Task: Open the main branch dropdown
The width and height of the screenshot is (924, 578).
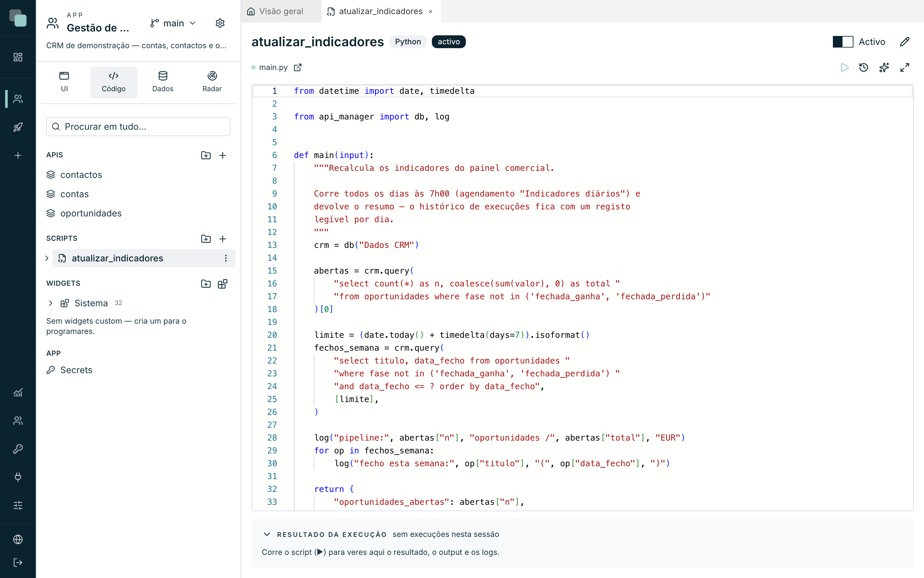Action: [173, 23]
